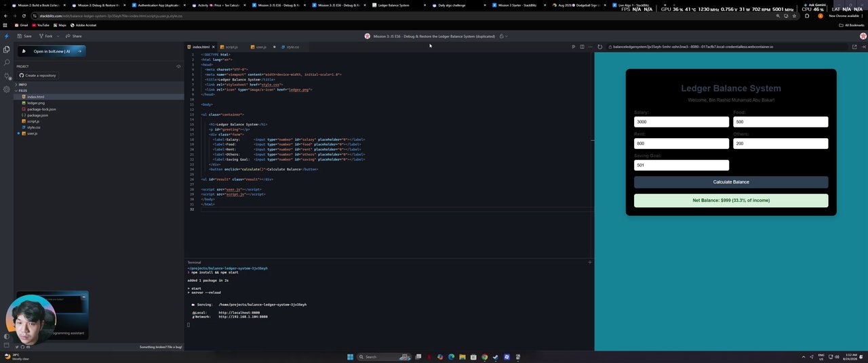Reload the preview pane
Image resolution: width=868 pixels, height=363 pixels.
coord(599,47)
